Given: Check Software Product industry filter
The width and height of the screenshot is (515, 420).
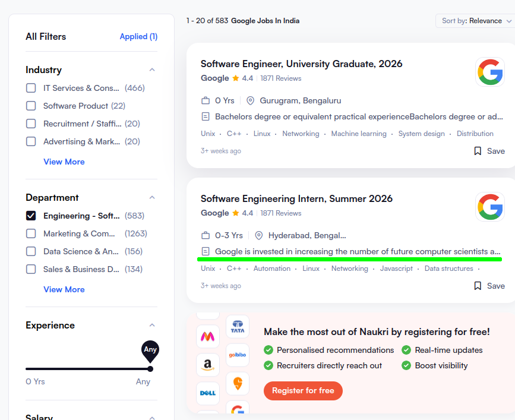Looking at the screenshot, I should (31, 106).
